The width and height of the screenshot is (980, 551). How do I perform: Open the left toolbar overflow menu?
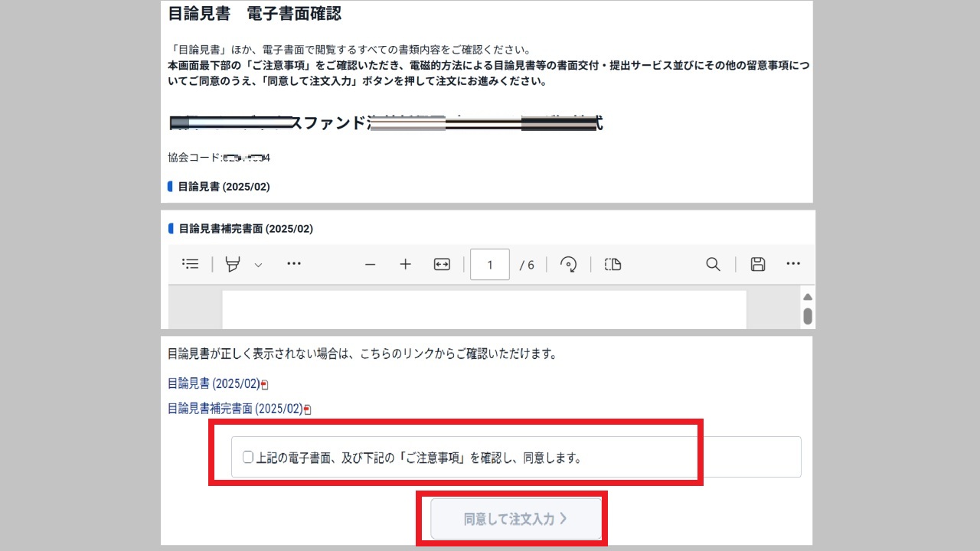pyautogui.click(x=294, y=264)
